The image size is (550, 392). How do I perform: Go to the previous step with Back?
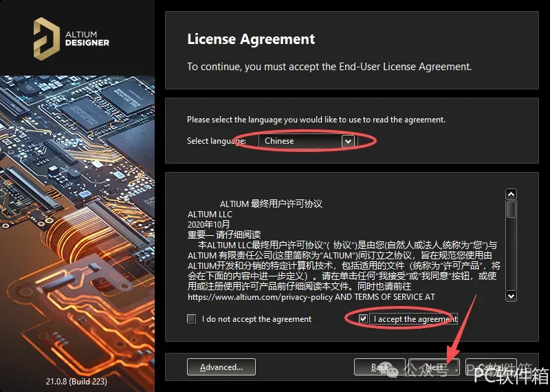coord(379,367)
